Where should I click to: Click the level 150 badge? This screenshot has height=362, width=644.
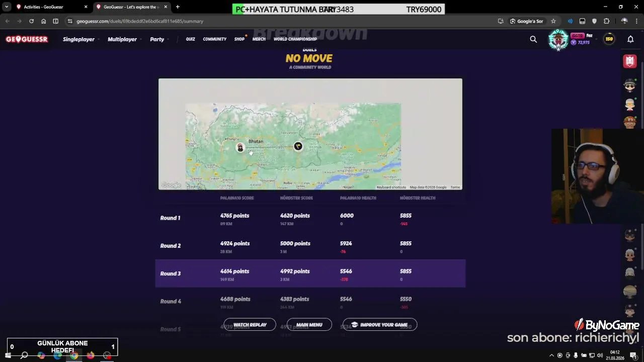coord(609,39)
